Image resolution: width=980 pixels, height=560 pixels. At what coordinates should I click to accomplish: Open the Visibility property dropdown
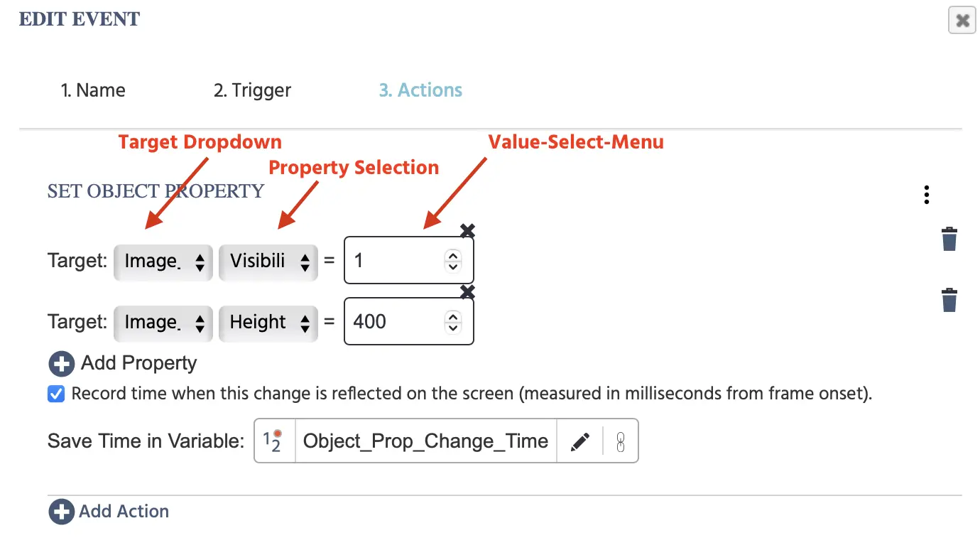point(268,261)
